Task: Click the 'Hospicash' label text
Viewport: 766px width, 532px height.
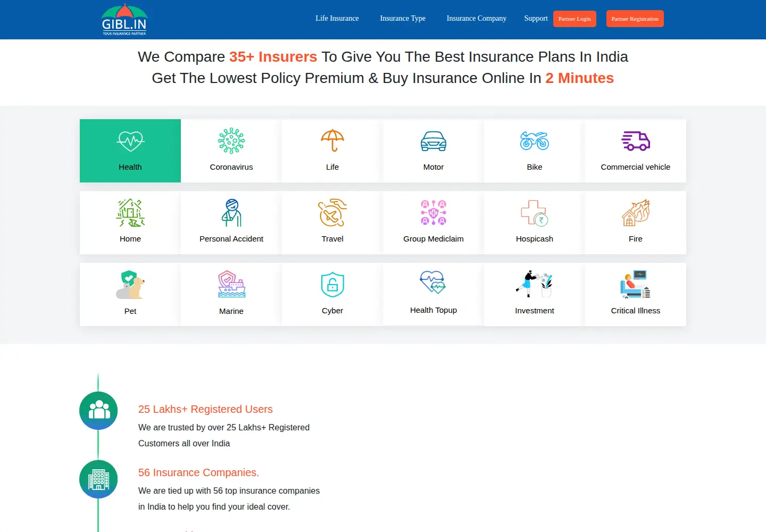Action: (x=535, y=239)
